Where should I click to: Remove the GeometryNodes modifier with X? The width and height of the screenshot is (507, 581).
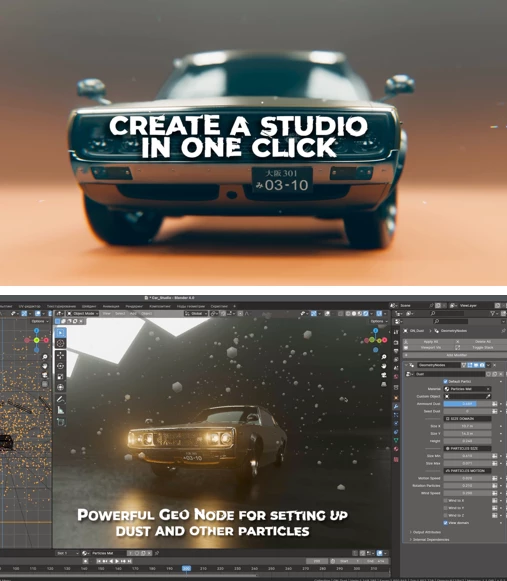click(494, 365)
